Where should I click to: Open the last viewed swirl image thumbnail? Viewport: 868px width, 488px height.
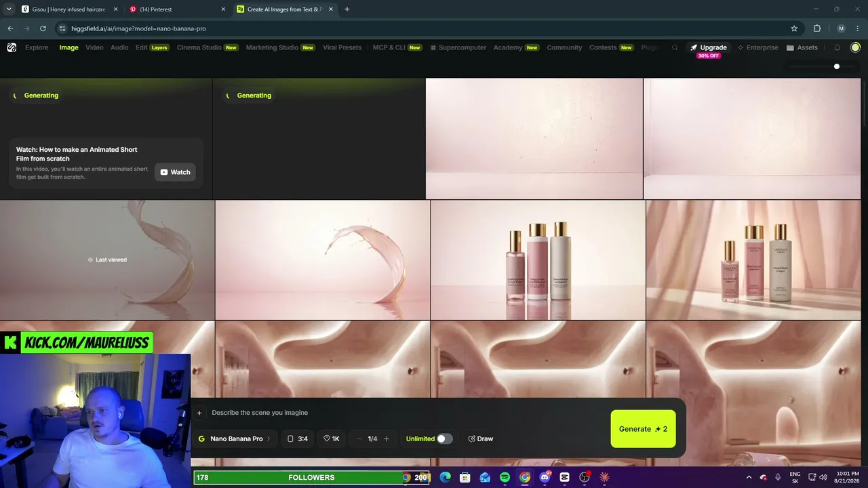coord(107,260)
